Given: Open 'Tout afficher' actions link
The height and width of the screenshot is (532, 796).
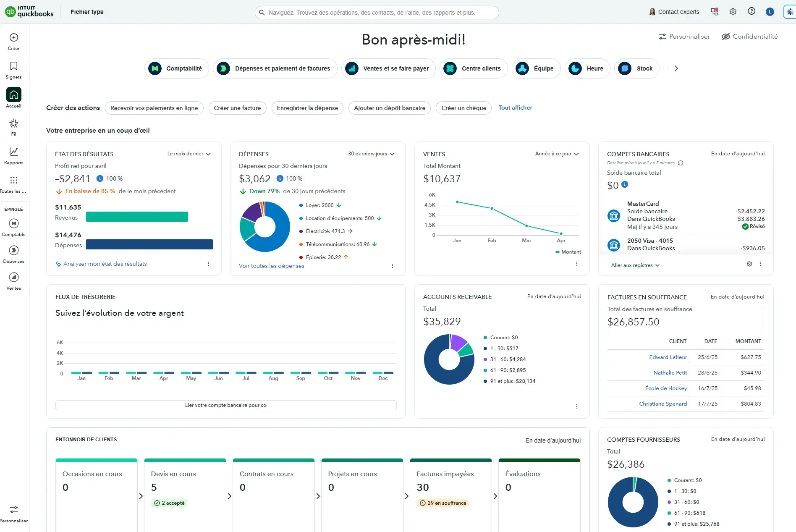Looking at the screenshot, I should click(515, 107).
